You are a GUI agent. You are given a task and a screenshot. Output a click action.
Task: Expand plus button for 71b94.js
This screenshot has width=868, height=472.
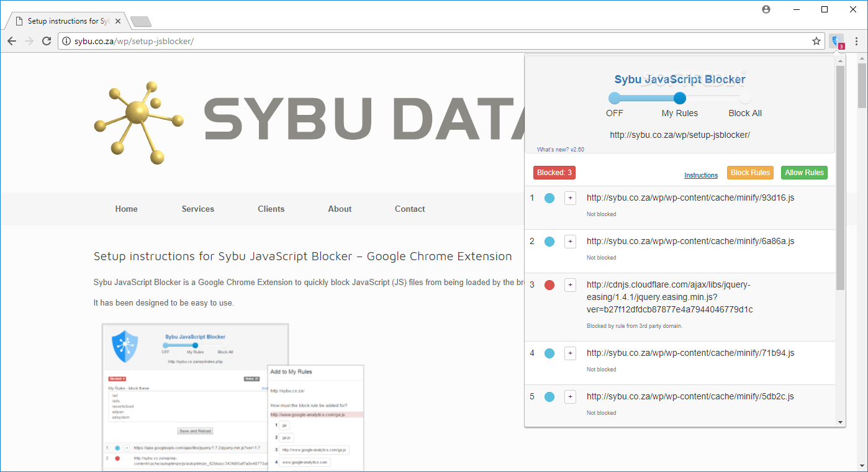[570, 353]
